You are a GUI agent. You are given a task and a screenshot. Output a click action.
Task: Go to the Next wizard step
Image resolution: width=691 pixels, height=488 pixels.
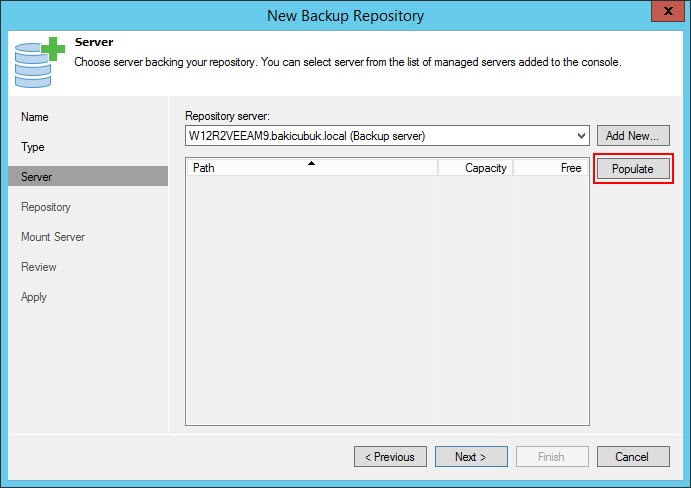(x=471, y=457)
